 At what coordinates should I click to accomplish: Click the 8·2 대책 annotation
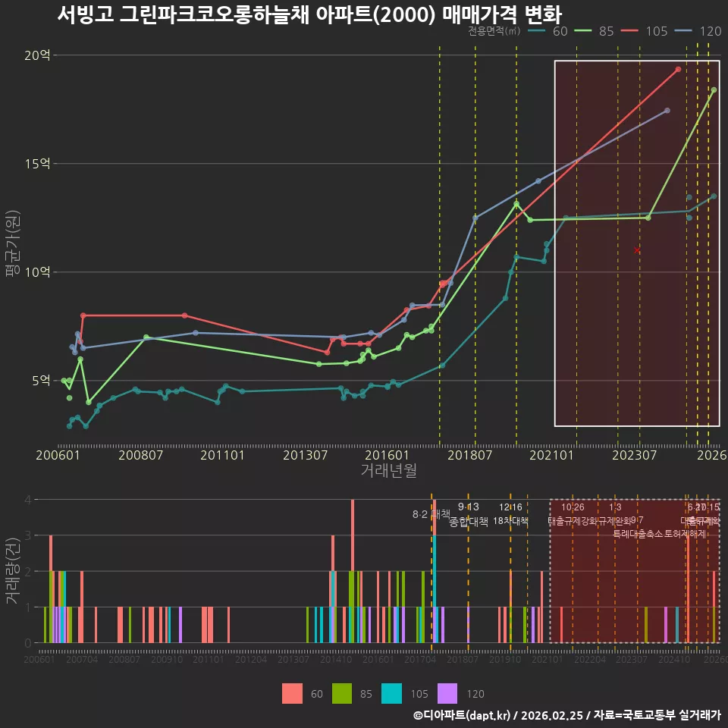[x=431, y=514]
